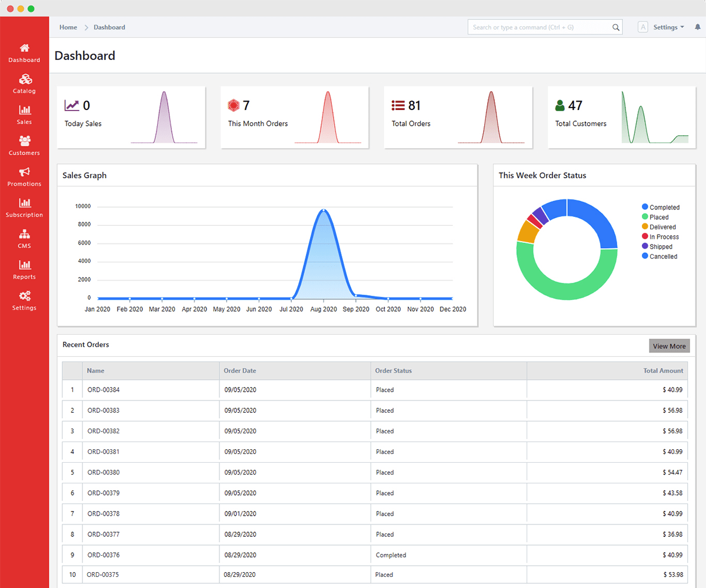Click the user avatar letter A
706x588 pixels.
pyautogui.click(x=643, y=27)
